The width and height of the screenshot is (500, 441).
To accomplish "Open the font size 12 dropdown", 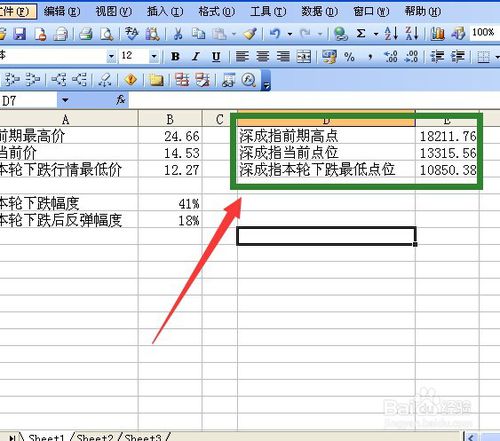I will (154, 56).
